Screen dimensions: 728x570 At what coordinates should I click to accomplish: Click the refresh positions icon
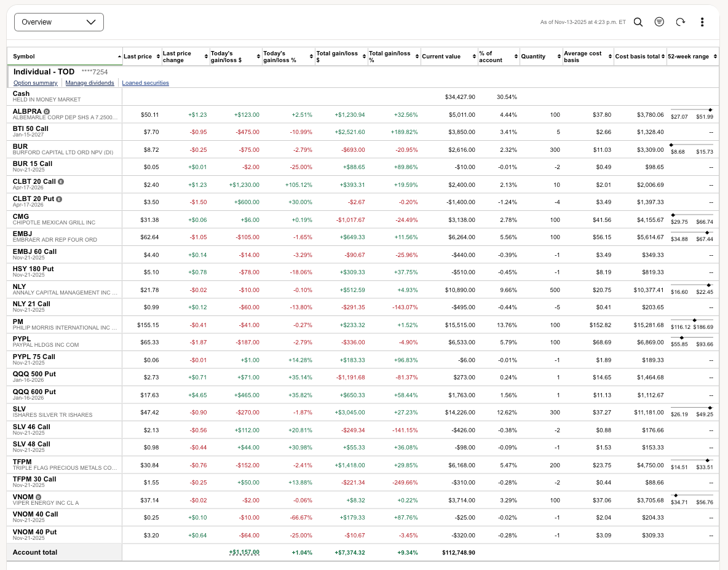[680, 22]
